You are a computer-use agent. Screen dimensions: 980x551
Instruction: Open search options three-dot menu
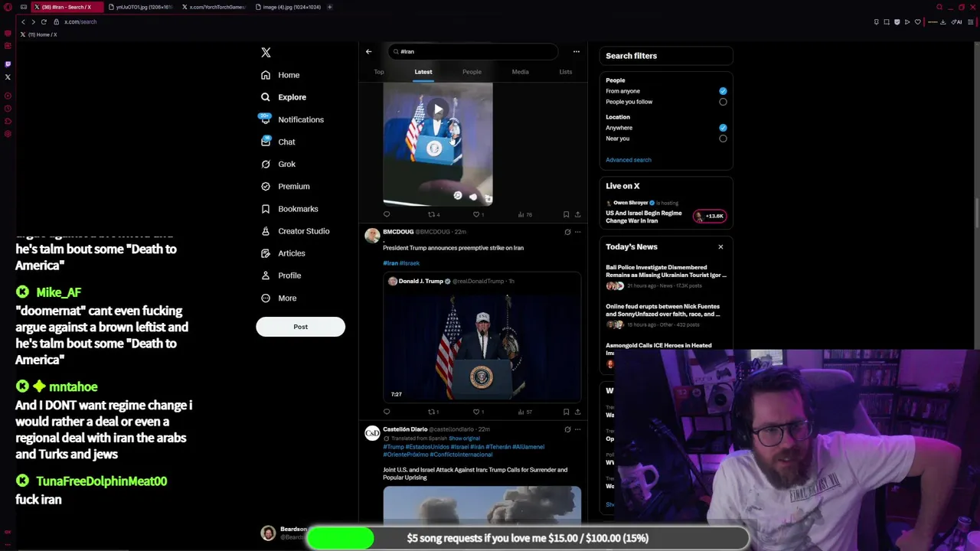[x=577, y=51]
